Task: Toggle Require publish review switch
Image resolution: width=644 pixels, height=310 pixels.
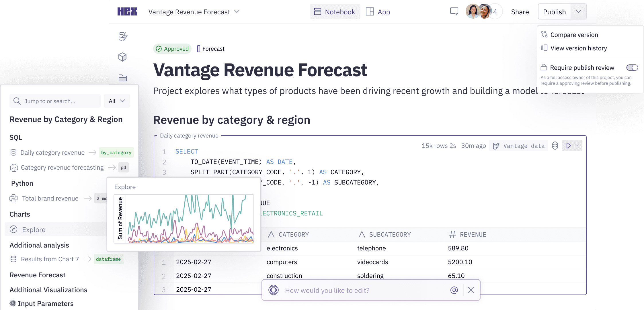Action: coord(632,68)
